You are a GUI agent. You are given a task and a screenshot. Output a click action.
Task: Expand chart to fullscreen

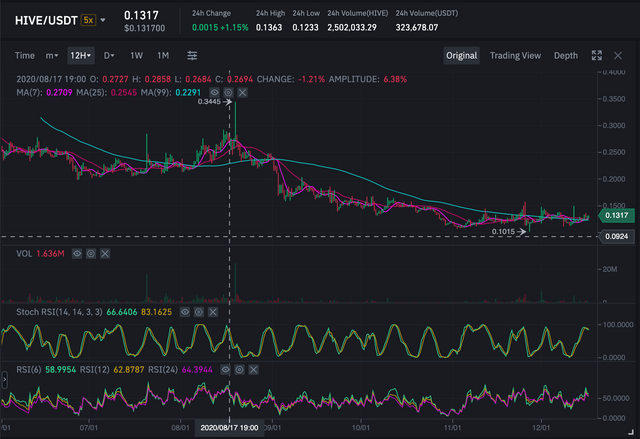click(x=597, y=55)
